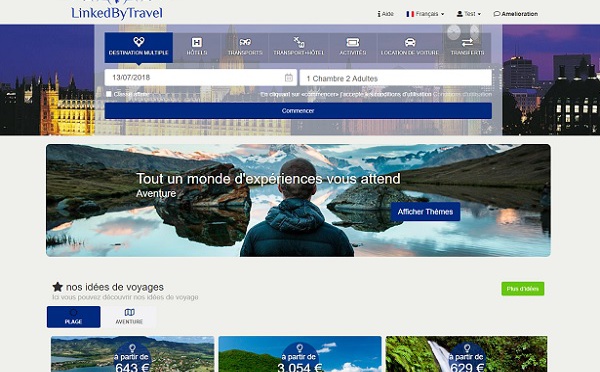Expand the Français language dropdown
600x372 pixels.
425,14
